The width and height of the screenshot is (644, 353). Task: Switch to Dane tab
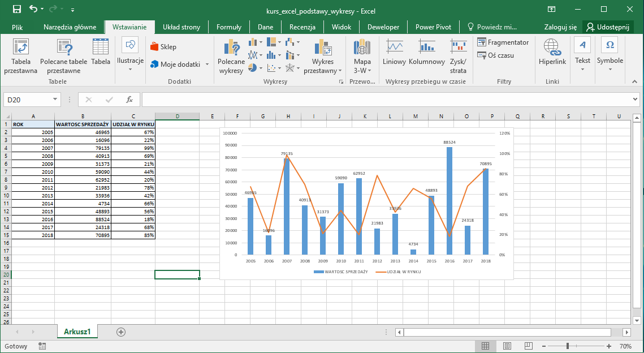tap(265, 27)
